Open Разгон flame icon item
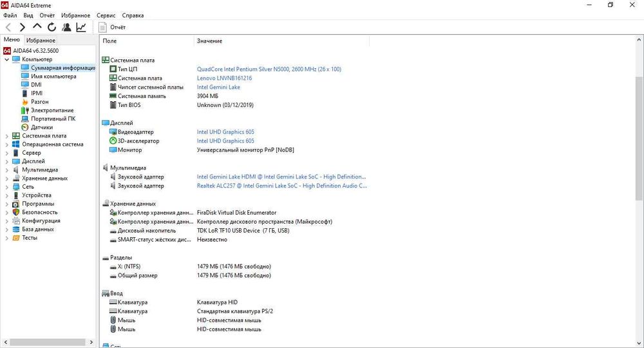Viewport: 644px width, 348px height. pos(25,102)
